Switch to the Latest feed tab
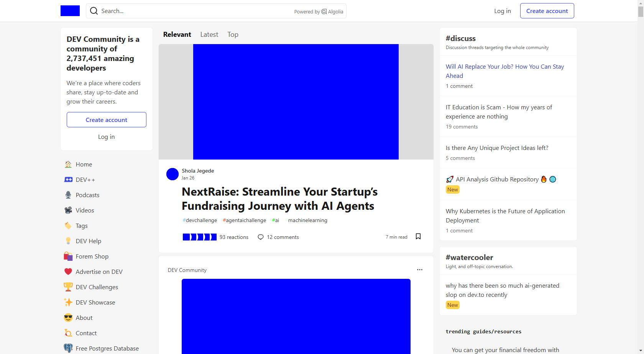This screenshot has height=354, width=644. point(209,35)
